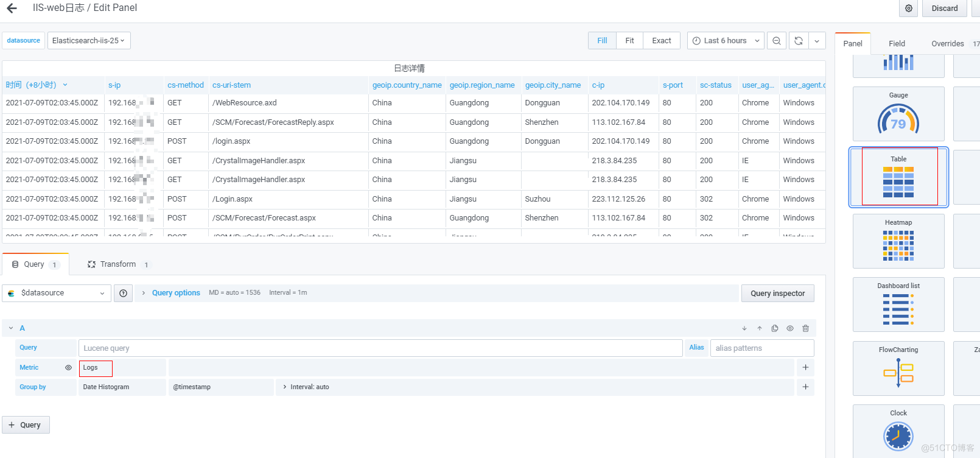Open the Query tab
Screen dimensions: 980x458
click(x=35, y=264)
